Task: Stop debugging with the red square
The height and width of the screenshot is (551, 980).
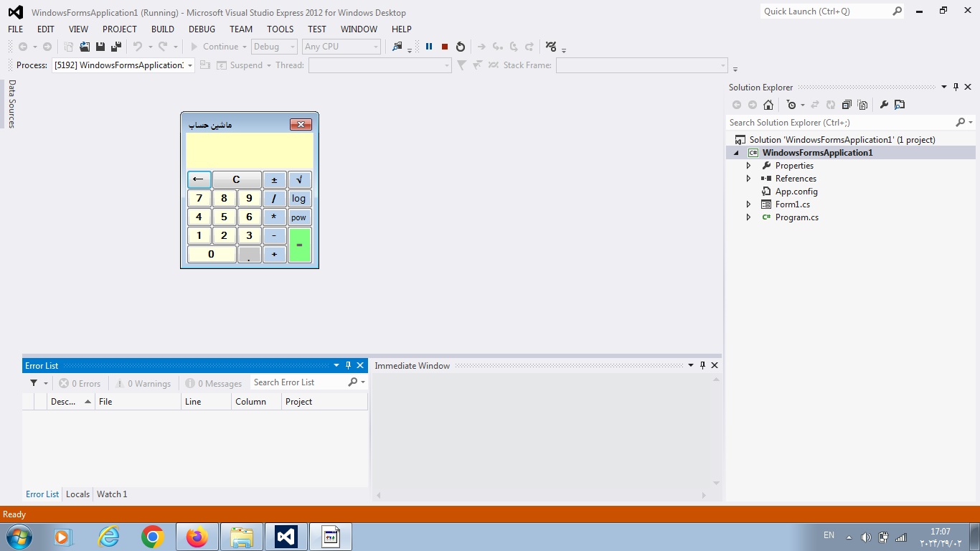Action: coord(445,47)
